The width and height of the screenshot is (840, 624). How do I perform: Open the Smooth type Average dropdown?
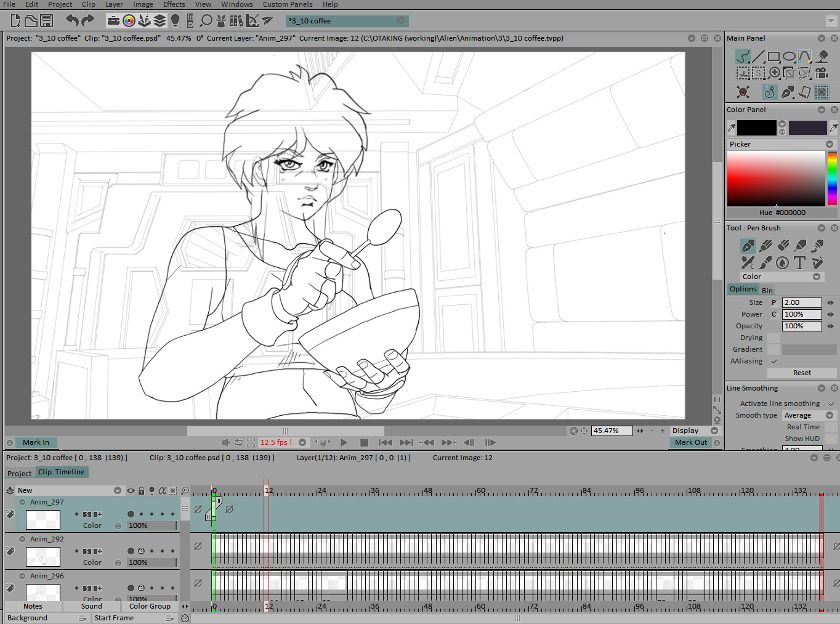(x=809, y=415)
